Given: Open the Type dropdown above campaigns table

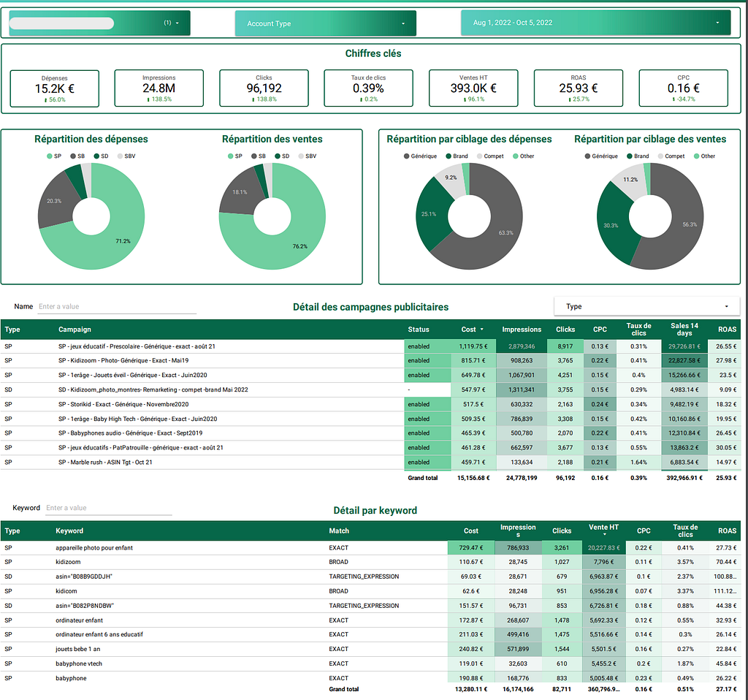Looking at the screenshot, I should pos(646,306).
